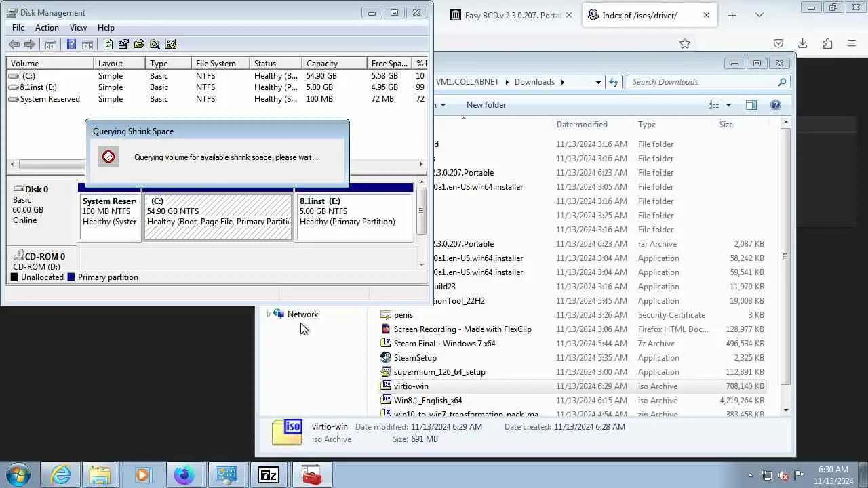Image resolution: width=868 pixels, height=488 pixels.
Task: Open Firefox extensions puzzle icon
Action: coord(827,43)
